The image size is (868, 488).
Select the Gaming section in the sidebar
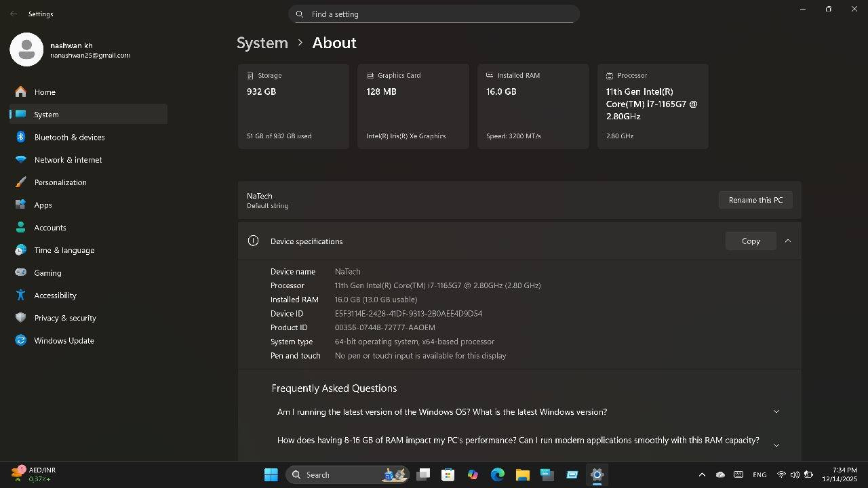pos(47,272)
